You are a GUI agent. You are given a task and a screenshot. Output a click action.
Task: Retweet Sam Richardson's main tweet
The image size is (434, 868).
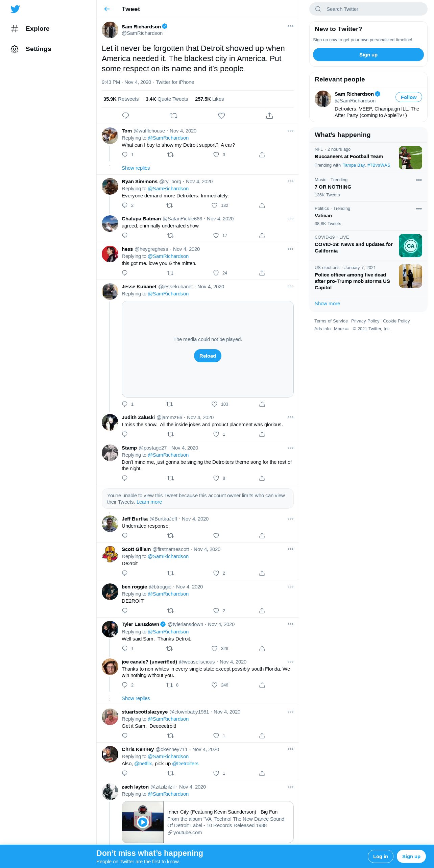coord(173,116)
